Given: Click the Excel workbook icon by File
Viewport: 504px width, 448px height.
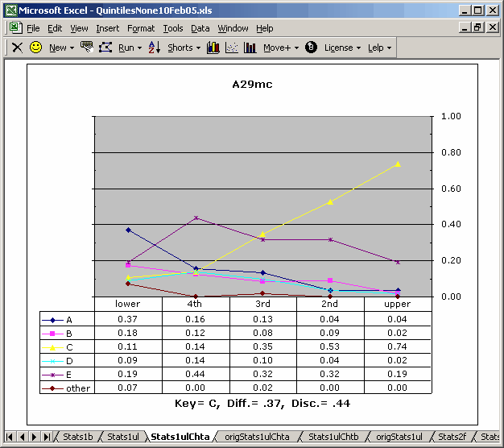Looking at the screenshot, I should [15, 28].
